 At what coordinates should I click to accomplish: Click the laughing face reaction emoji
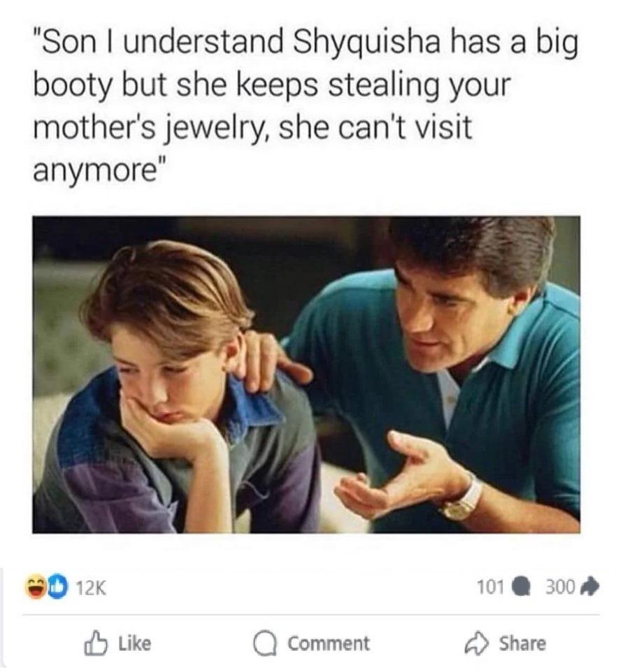(x=37, y=587)
